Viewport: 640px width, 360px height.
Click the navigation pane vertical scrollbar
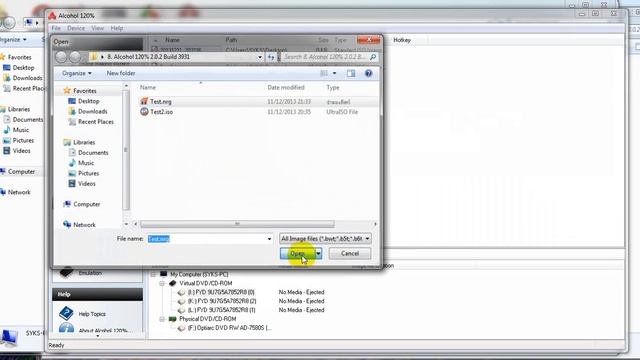click(126, 150)
